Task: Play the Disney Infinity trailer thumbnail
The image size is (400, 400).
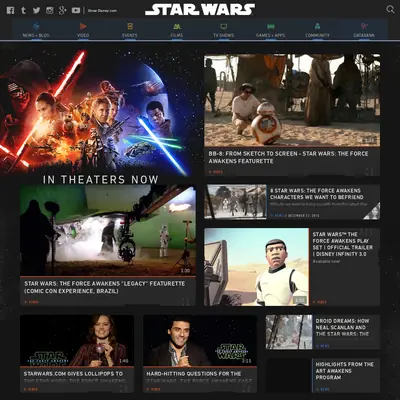Action: tap(256, 267)
